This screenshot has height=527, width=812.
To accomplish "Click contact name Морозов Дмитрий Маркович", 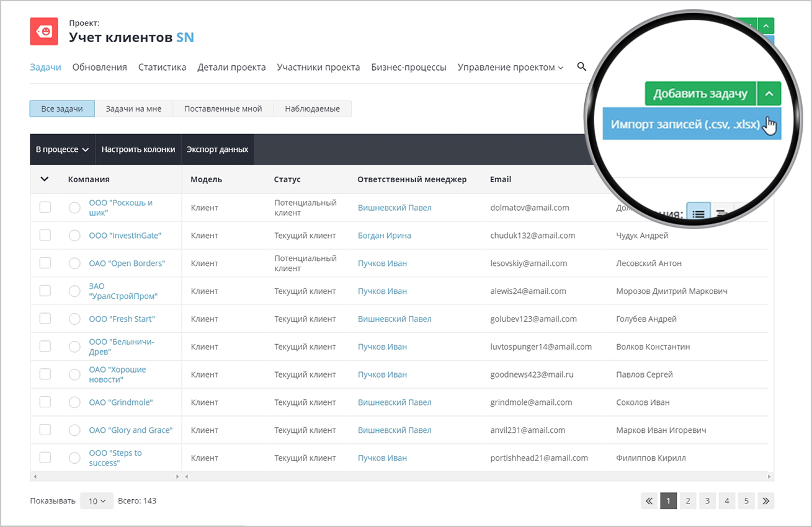I will [x=672, y=291].
